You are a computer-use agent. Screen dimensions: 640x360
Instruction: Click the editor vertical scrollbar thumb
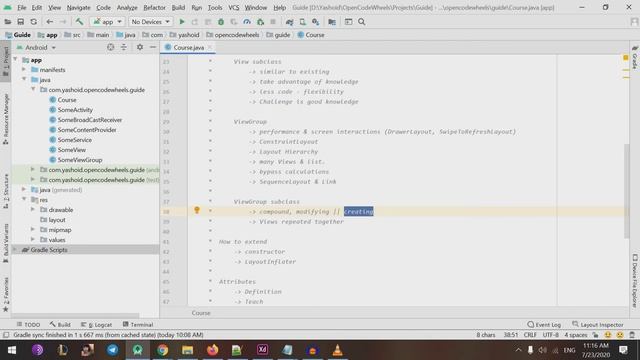[x=627, y=191]
